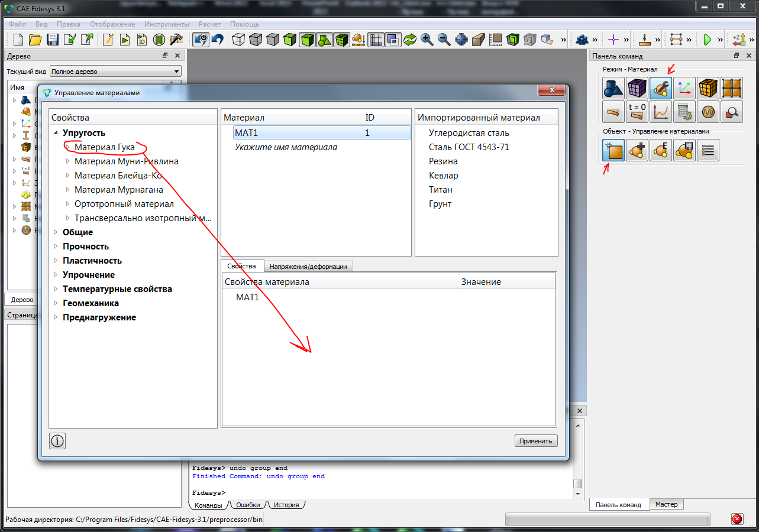
Task: Click the hammer toolbar icon
Action: click(176, 40)
